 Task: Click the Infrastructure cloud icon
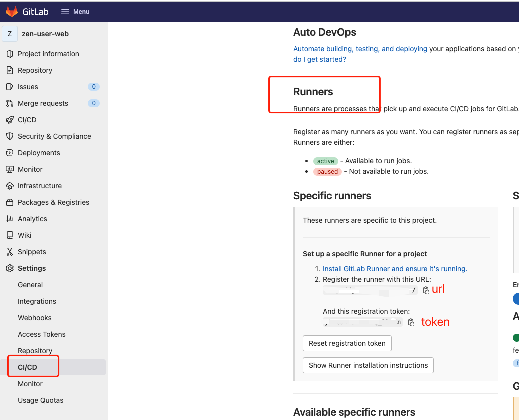[x=10, y=186]
